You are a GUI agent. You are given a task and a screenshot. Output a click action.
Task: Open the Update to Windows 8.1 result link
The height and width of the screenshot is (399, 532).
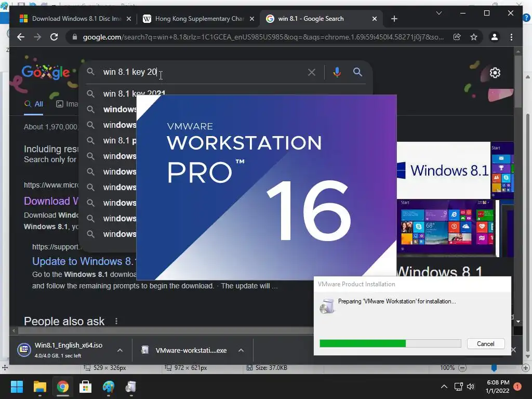coord(84,261)
